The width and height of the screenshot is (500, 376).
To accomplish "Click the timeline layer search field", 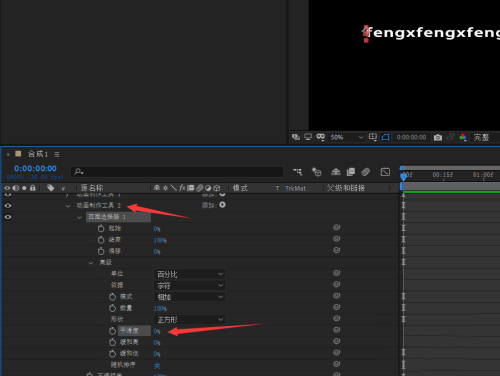I will coord(177,172).
